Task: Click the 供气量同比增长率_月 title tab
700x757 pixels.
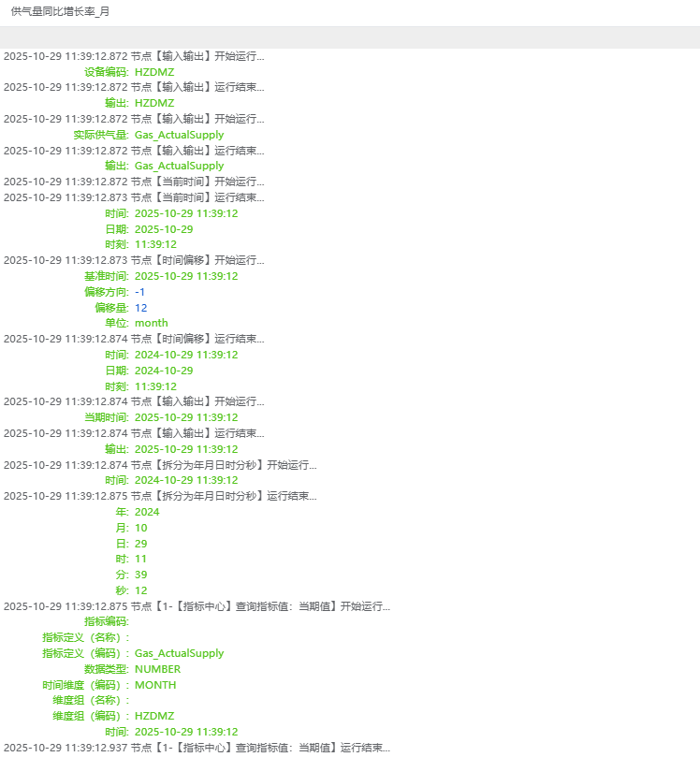Action: (60, 10)
